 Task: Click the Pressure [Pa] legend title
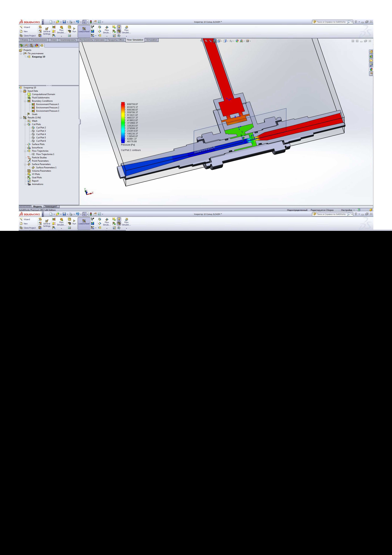[128, 145]
